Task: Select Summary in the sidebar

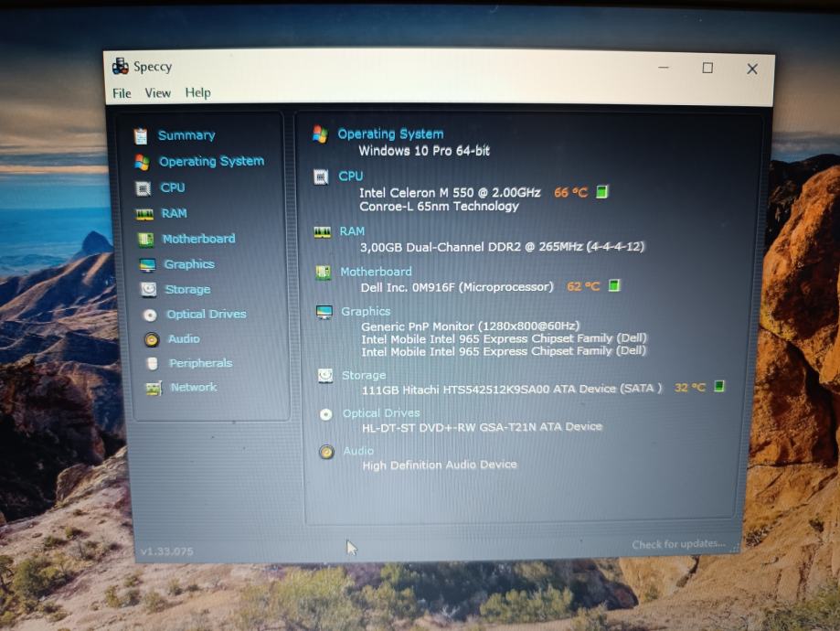Action: [186, 135]
